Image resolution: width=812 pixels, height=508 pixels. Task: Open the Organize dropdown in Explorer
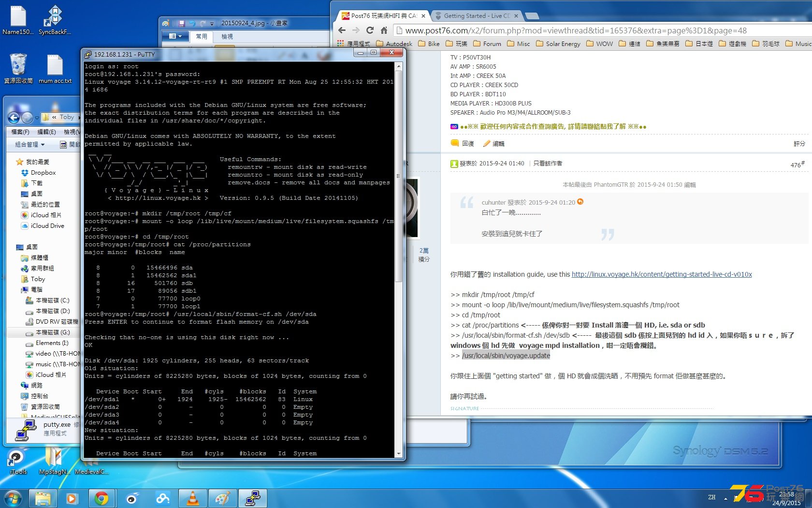point(29,145)
